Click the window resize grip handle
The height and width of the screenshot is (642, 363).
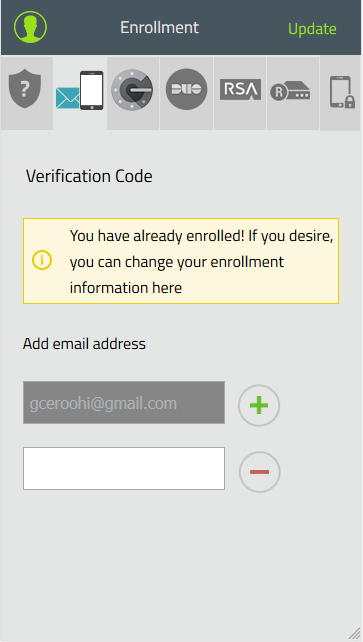pos(354,633)
